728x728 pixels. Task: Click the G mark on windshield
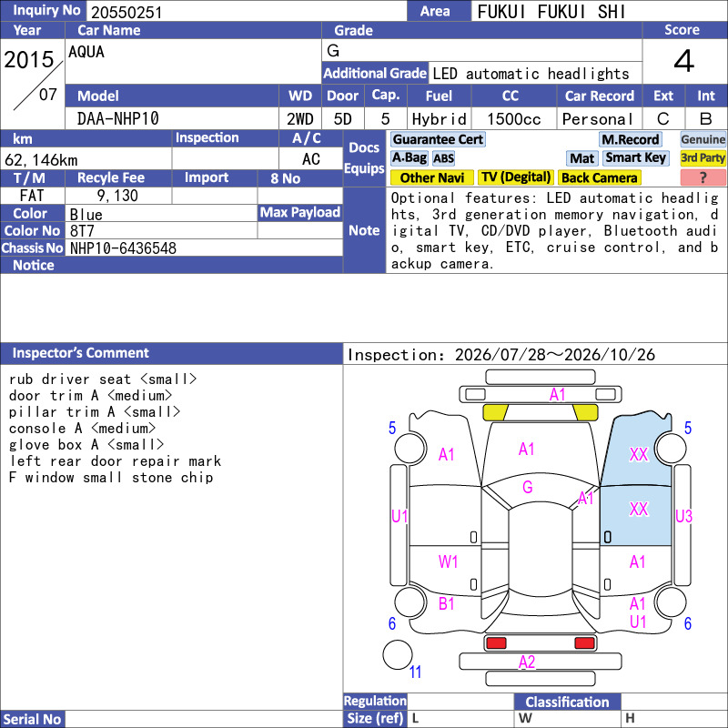pyautogui.click(x=527, y=487)
